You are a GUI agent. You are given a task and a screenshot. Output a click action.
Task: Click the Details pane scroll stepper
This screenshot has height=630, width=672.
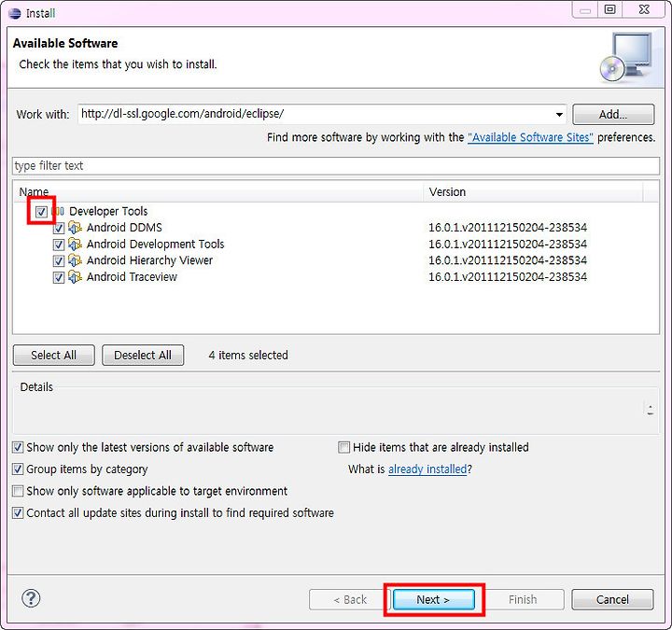(x=651, y=410)
